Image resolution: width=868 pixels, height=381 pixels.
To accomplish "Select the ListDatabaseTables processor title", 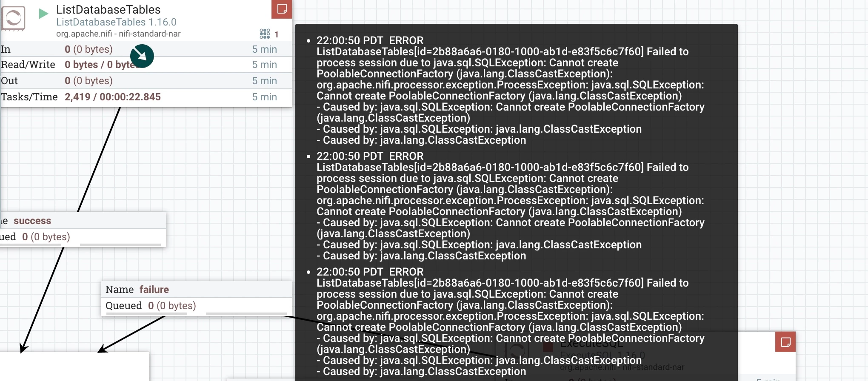I will point(108,9).
